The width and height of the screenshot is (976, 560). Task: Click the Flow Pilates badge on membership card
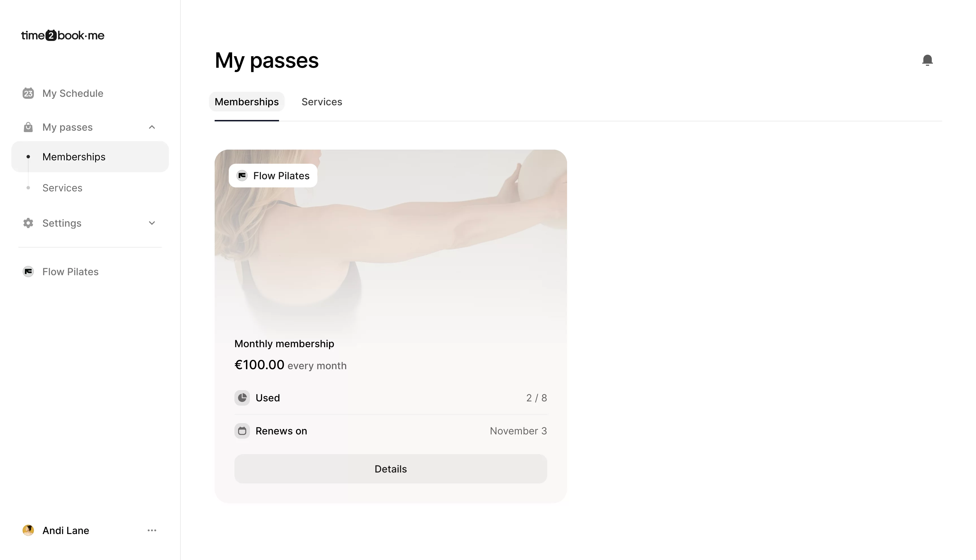273,175
